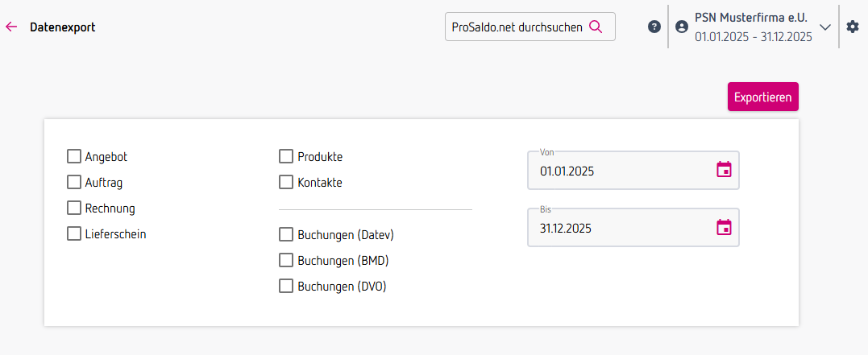The image size is (868, 355).
Task: Enable the Kontakte checkbox
Action: tap(286, 182)
